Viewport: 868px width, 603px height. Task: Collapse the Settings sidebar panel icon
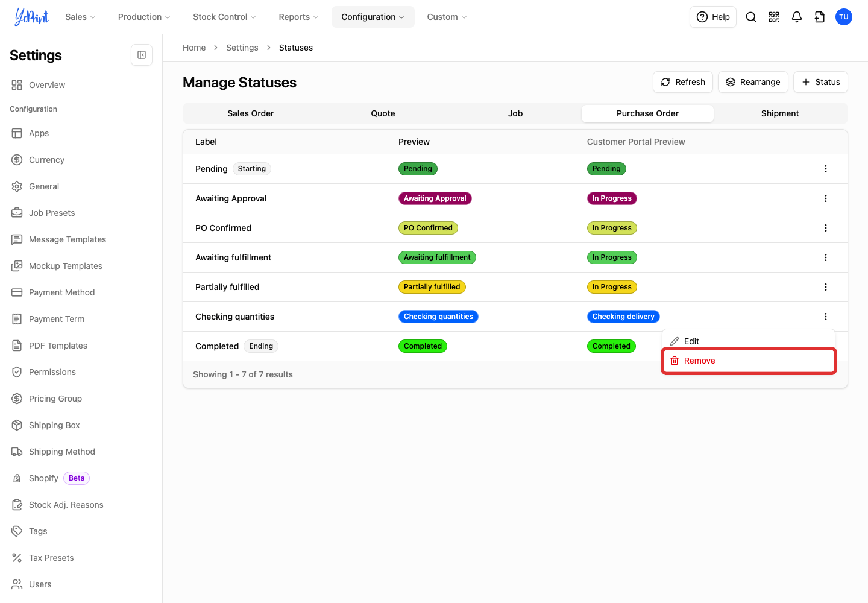[142, 55]
